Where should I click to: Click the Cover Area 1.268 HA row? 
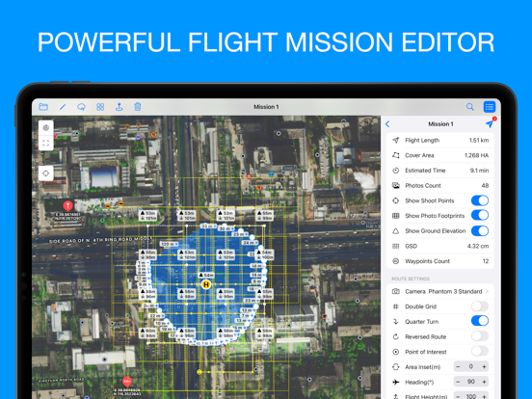click(x=440, y=155)
